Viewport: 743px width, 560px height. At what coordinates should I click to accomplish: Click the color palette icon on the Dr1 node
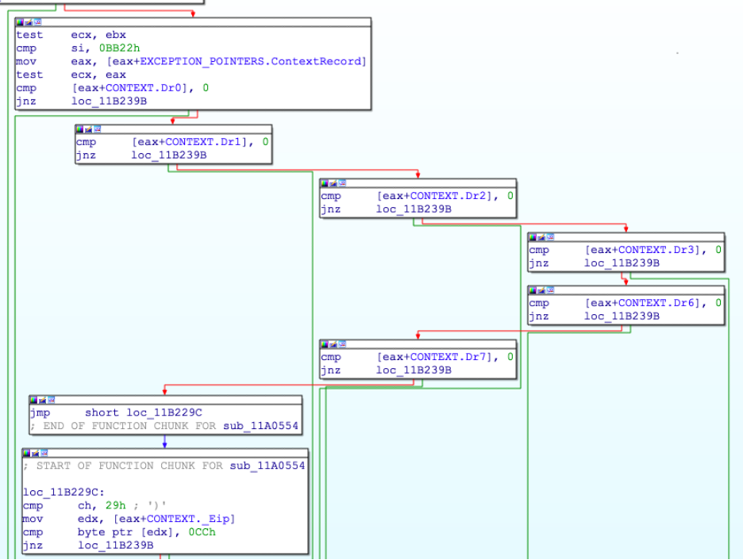pos(80,128)
